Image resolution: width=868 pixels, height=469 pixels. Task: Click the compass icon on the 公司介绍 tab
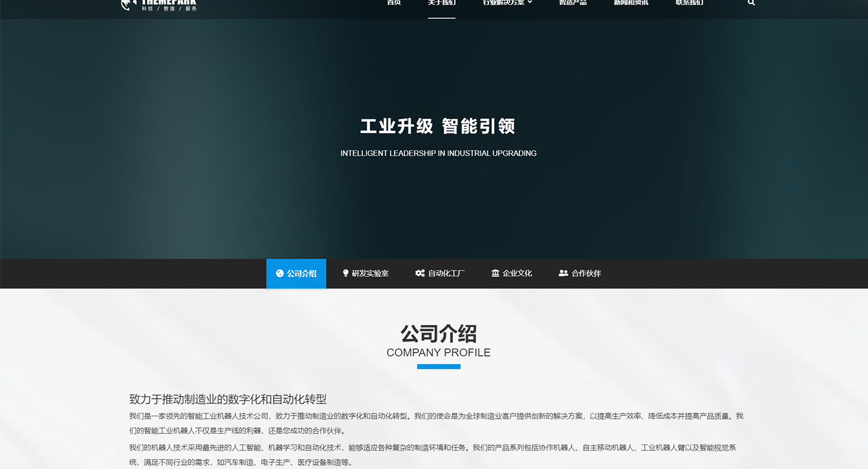280,273
